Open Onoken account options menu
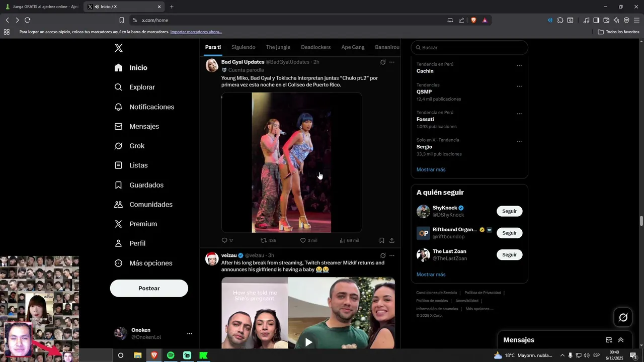The width and height of the screenshot is (644, 362). (x=190, y=333)
